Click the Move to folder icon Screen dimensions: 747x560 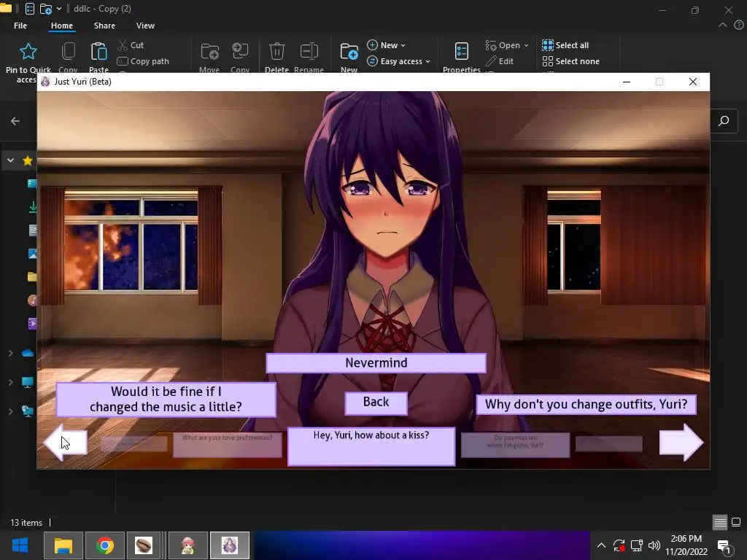pos(209,52)
